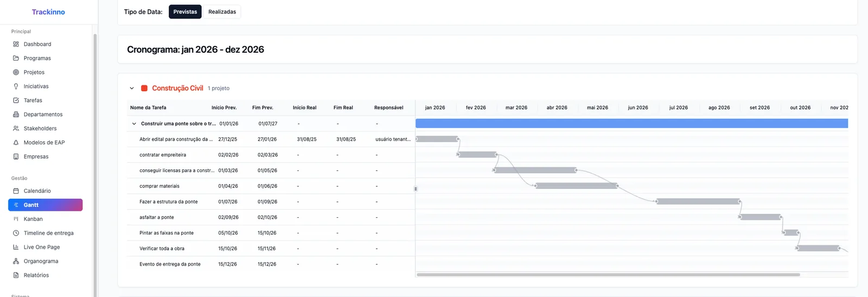Open Stakeholders page link
This screenshot has height=297, width=868.
point(46,129)
